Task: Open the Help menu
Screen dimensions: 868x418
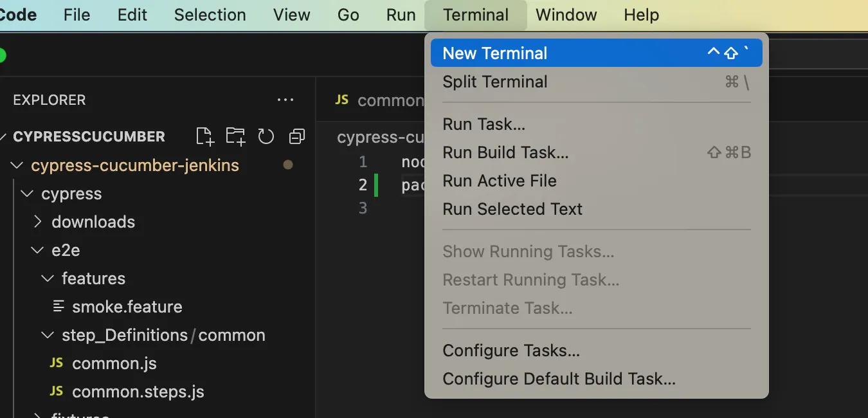Action: (x=641, y=15)
